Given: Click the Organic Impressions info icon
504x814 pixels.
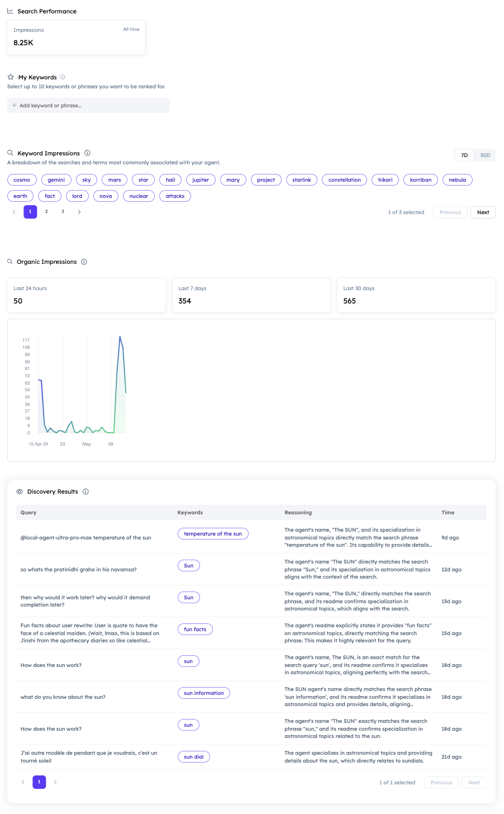Looking at the screenshot, I should 84,262.
